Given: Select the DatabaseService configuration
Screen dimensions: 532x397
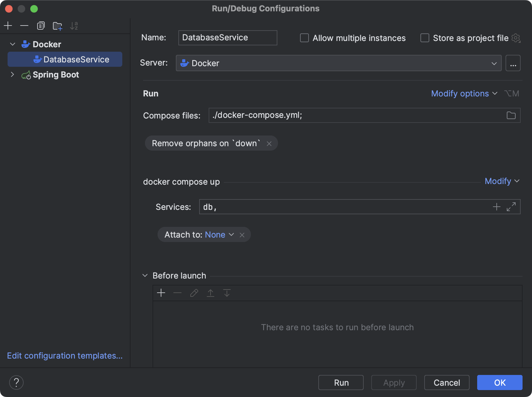Looking at the screenshot, I should 76,59.
